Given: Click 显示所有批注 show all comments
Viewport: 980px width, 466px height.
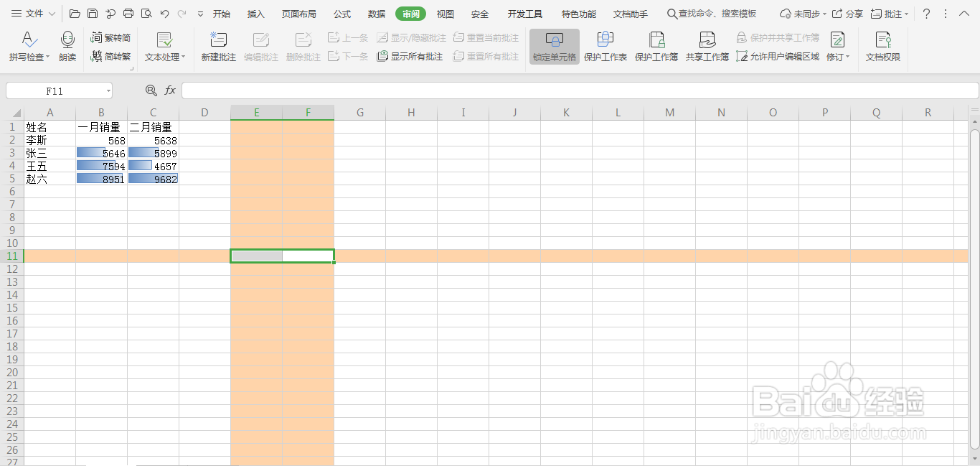Looking at the screenshot, I should (x=410, y=56).
